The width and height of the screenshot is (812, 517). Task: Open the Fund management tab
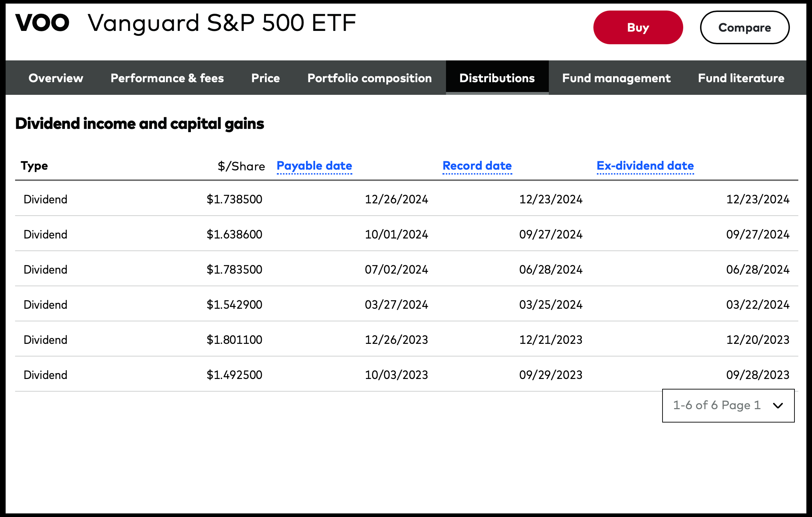pos(616,78)
